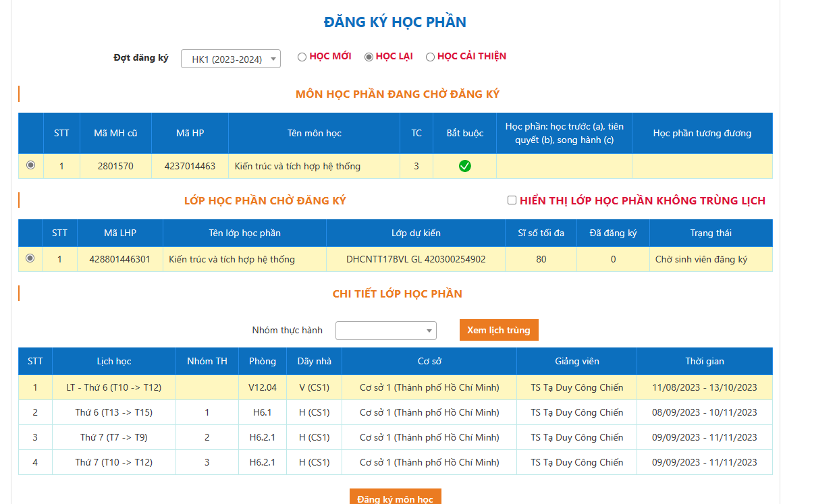
Task: Click the Tên môn học column header
Action: (x=314, y=133)
